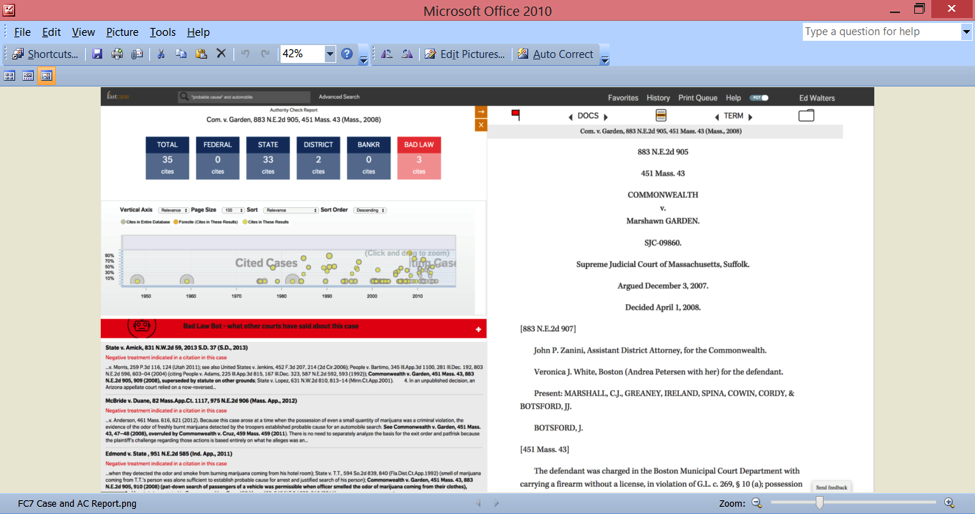This screenshot has height=514, width=975.
Task: Click the TOTAL 35 cites tile
Action: [x=167, y=158]
